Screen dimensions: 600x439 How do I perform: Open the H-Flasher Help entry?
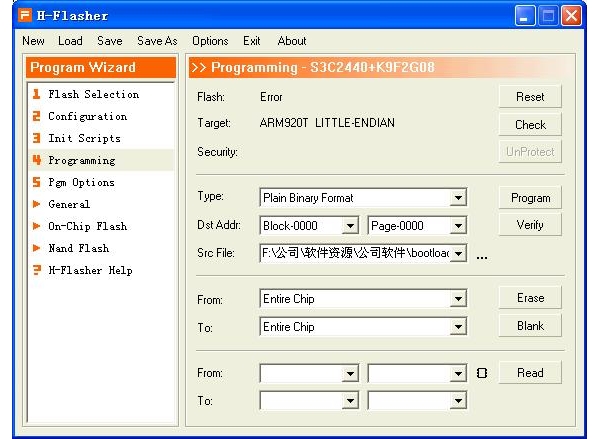click(90, 270)
